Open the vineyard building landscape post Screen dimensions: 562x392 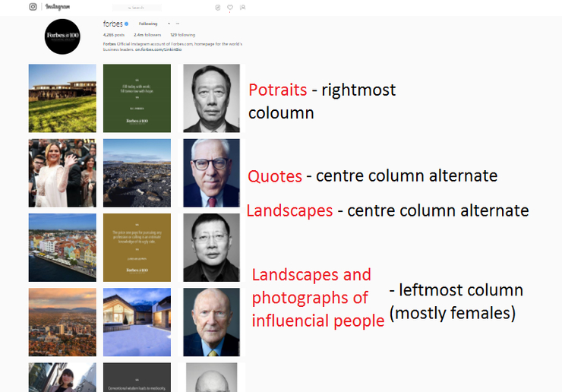(x=62, y=98)
